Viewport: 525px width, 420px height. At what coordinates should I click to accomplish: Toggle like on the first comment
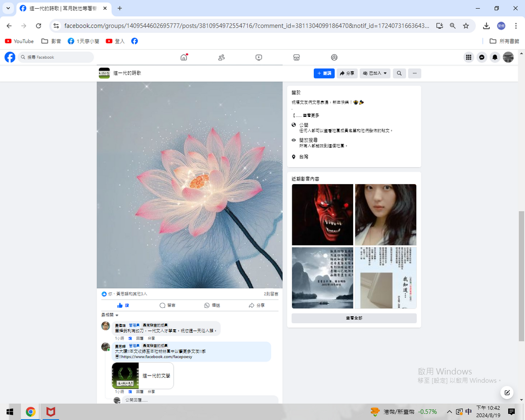(130, 338)
